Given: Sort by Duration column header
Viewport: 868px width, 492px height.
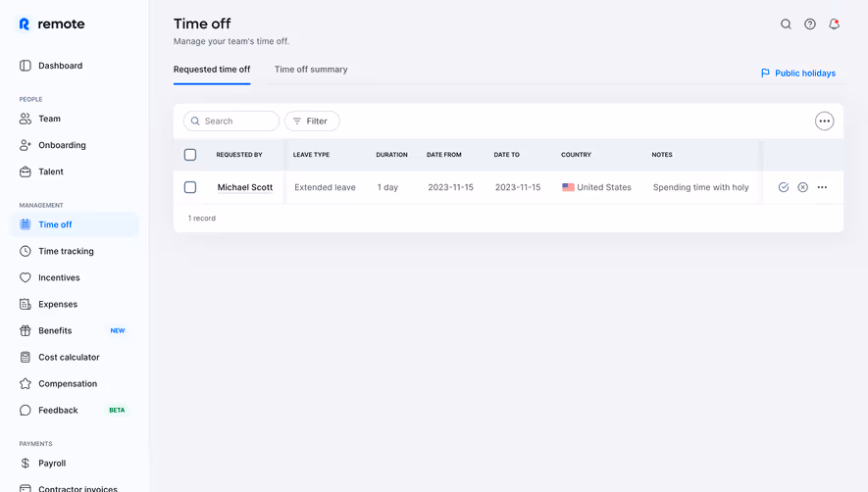Looking at the screenshot, I should click(x=391, y=155).
